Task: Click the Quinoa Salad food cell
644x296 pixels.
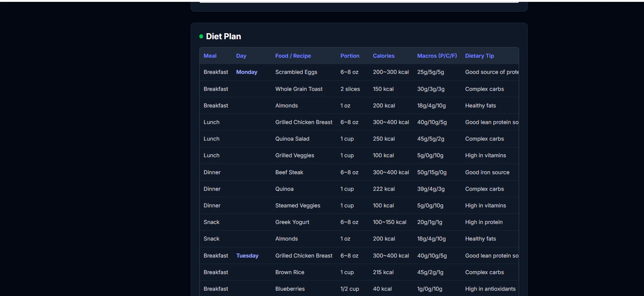Action: click(x=292, y=139)
